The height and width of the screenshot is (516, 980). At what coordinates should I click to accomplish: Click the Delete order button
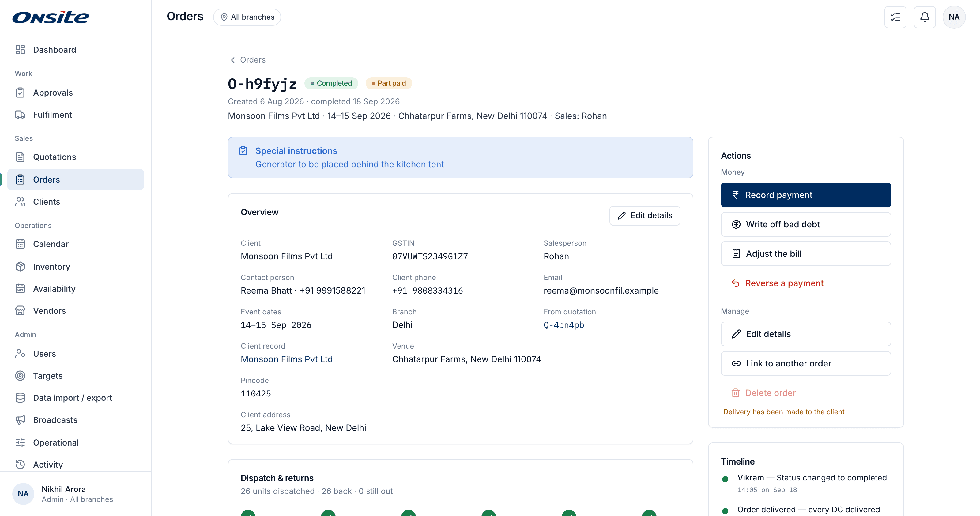point(805,393)
